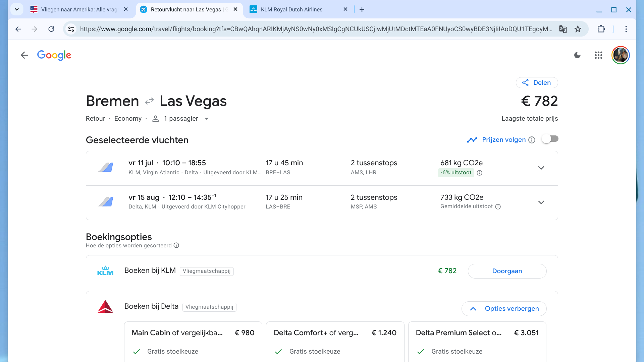Click the Delen share button
Screen dimensions: 644x362
537,83
